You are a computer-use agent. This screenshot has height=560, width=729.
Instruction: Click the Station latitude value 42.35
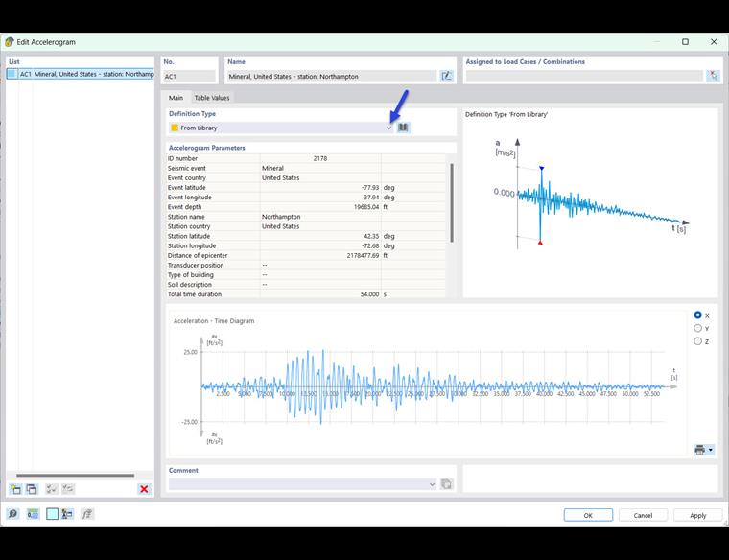(x=371, y=236)
